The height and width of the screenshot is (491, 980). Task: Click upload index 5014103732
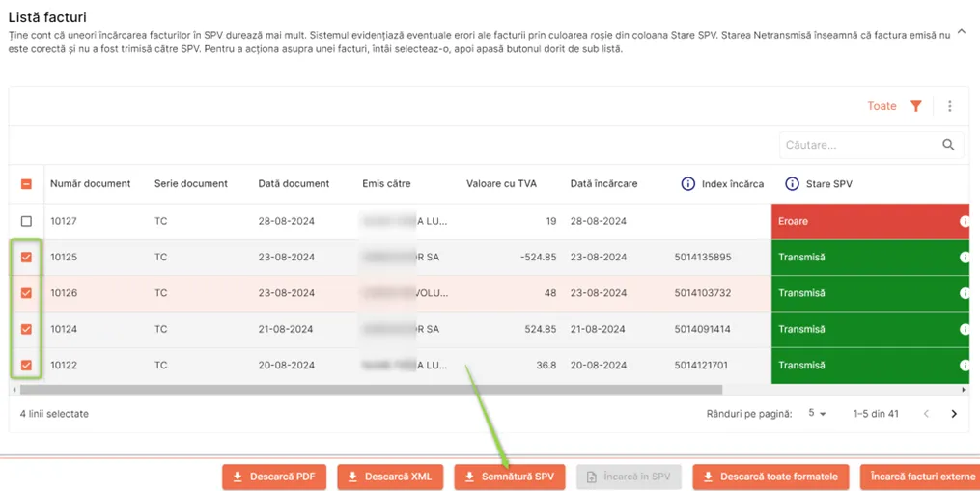click(x=703, y=293)
